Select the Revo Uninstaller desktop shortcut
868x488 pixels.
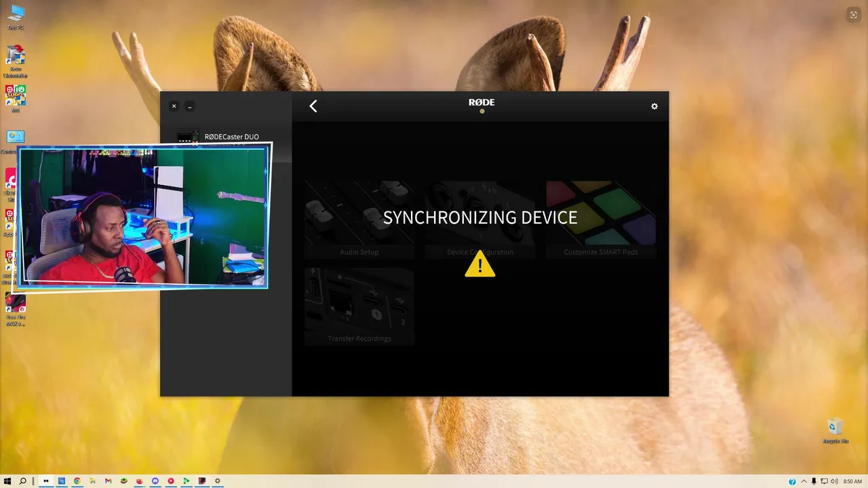click(x=16, y=62)
